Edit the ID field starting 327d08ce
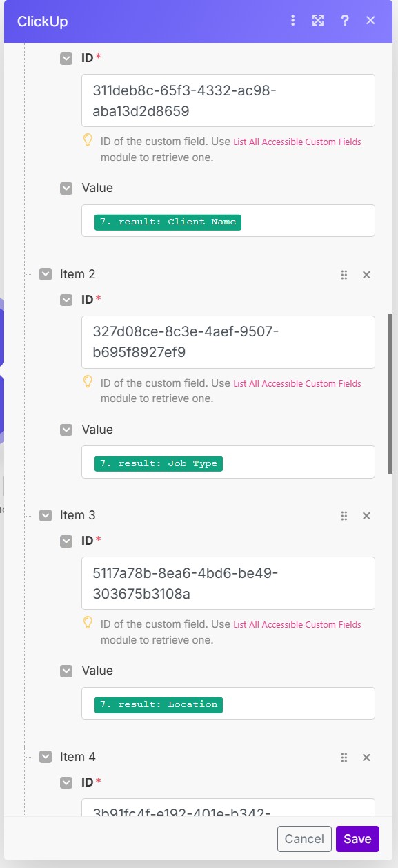 (x=228, y=342)
